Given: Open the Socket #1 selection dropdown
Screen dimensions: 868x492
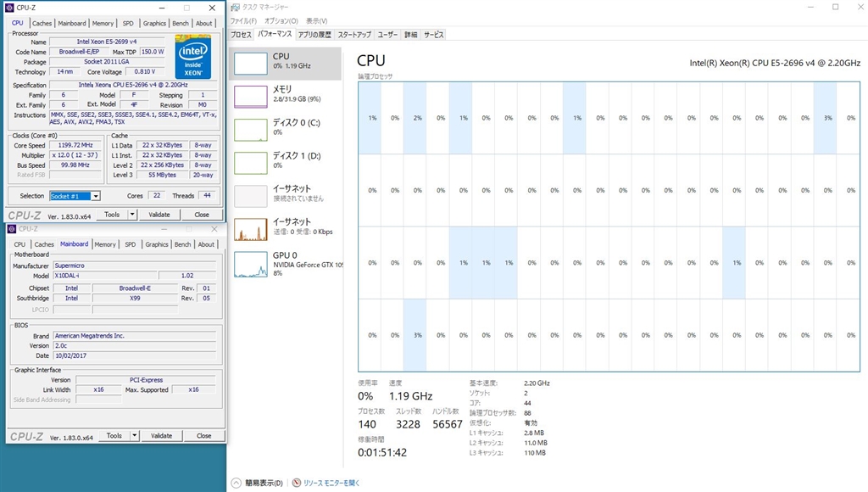Looking at the screenshot, I should point(96,196).
